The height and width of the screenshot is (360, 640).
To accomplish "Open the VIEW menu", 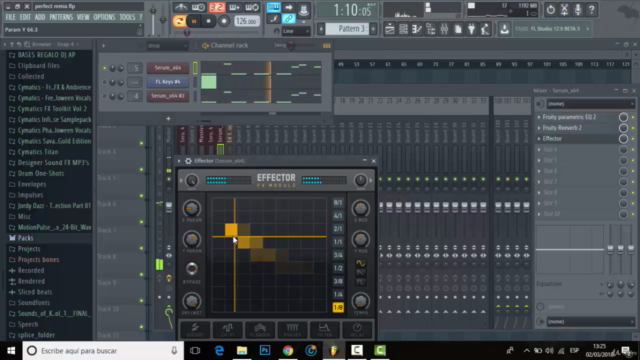I will click(83, 17).
